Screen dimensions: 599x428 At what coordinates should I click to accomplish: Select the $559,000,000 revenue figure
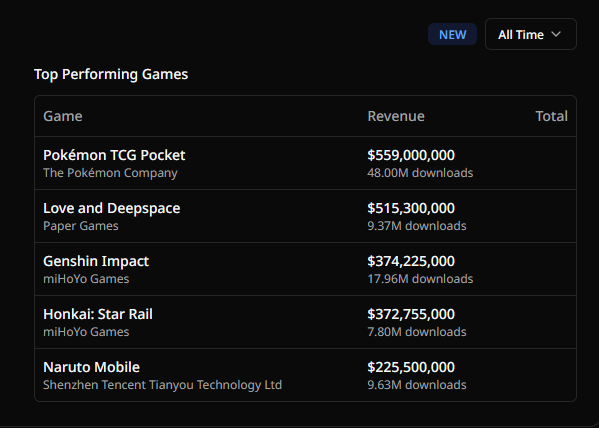click(411, 155)
